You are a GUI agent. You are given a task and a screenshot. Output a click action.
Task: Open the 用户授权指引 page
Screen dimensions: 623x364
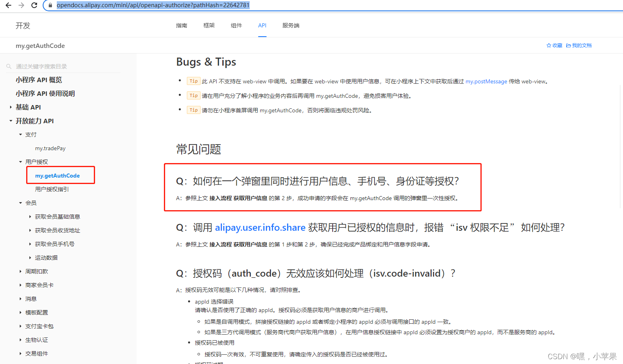(52, 189)
